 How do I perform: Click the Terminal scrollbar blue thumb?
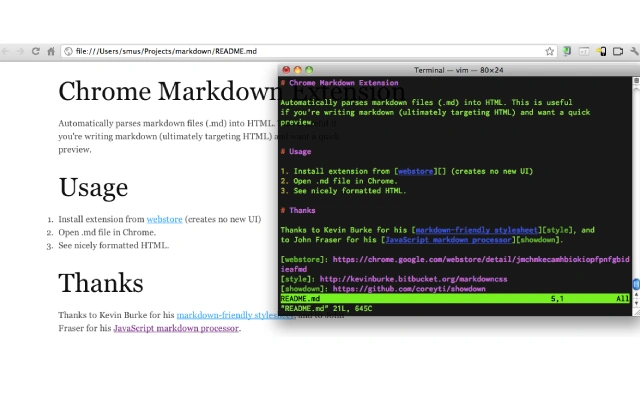(x=636, y=284)
